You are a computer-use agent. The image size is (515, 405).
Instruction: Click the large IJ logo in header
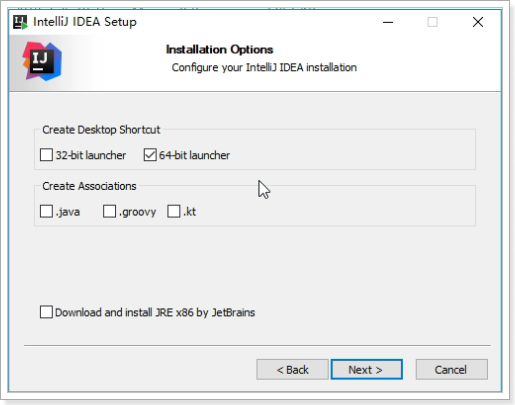point(42,61)
